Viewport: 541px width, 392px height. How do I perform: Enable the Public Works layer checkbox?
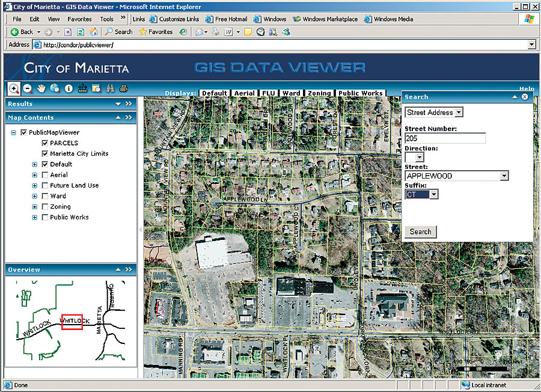[45, 218]
